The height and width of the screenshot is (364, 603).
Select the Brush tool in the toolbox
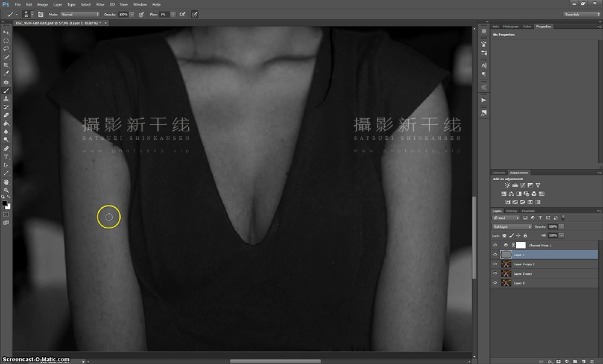point(6,91)
